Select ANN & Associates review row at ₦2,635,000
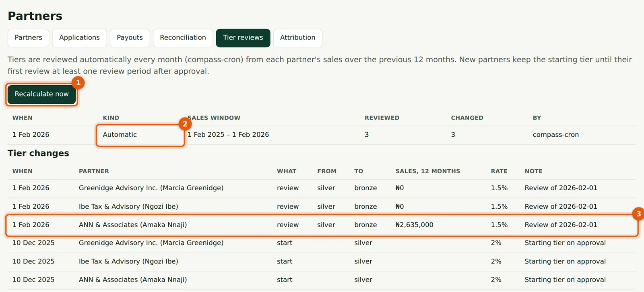 click(x=322, y=225)
